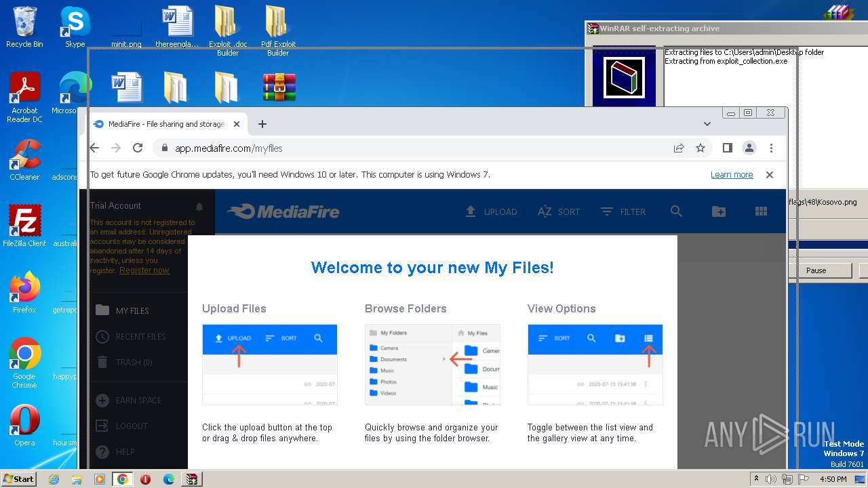Click the MediaFire new folder icon
Image resolution: width=868 pixels, height=488 pixels.
[719, 211]
